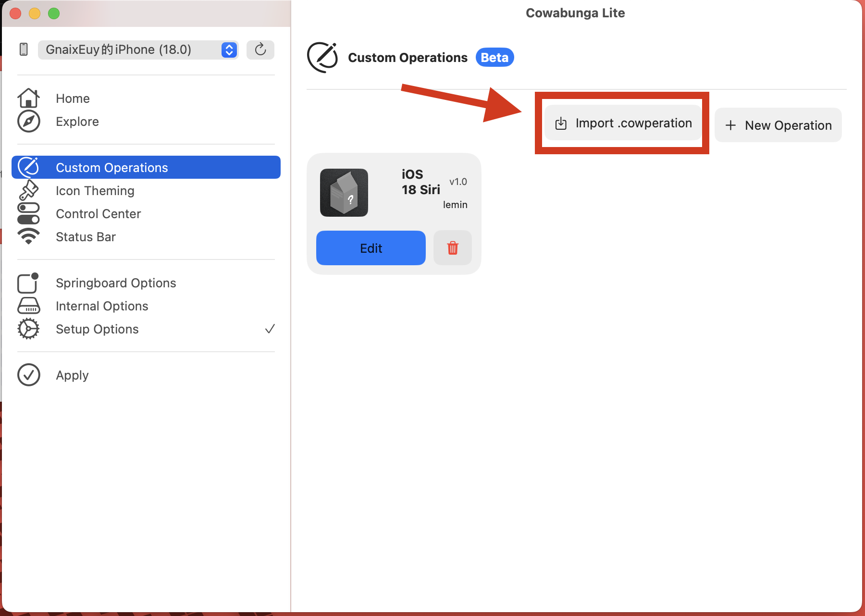This screenshot has width=865, height=616.
Task: Click the Icon Theming paintbrush icon
Action: click(28, 191)
